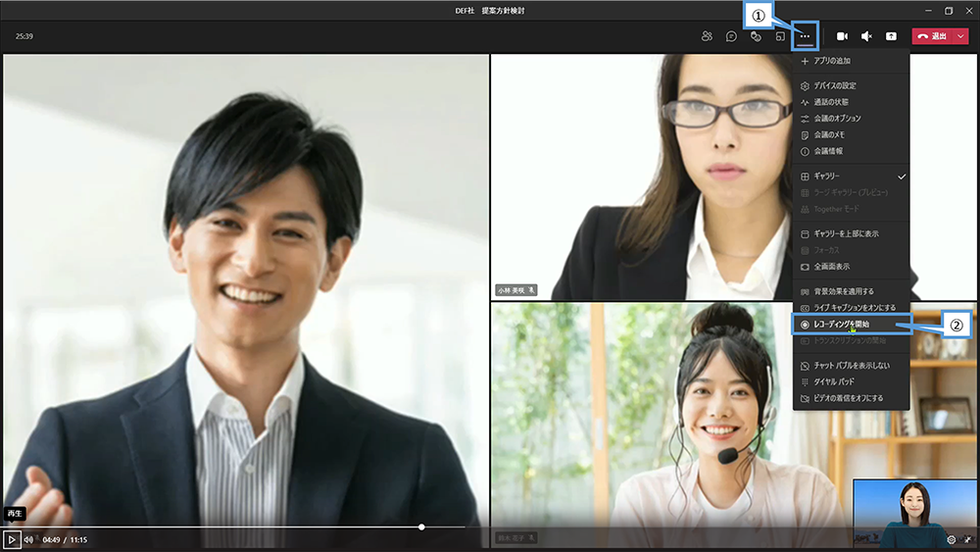This screenshot has width=980, height=552.
Task: Toggle チャット バブルを表示しない
Action: [851, 365]
